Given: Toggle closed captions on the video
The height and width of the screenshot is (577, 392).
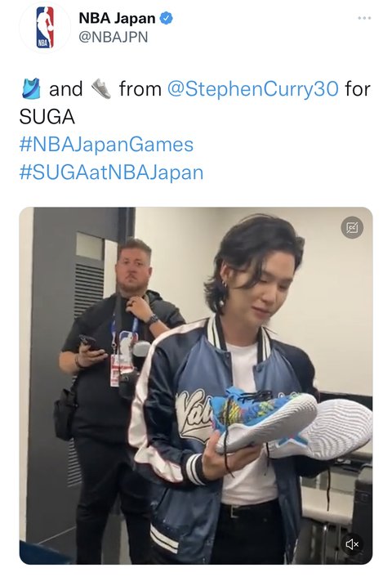Looking at the screenshot, I should (x=352, y=227).
